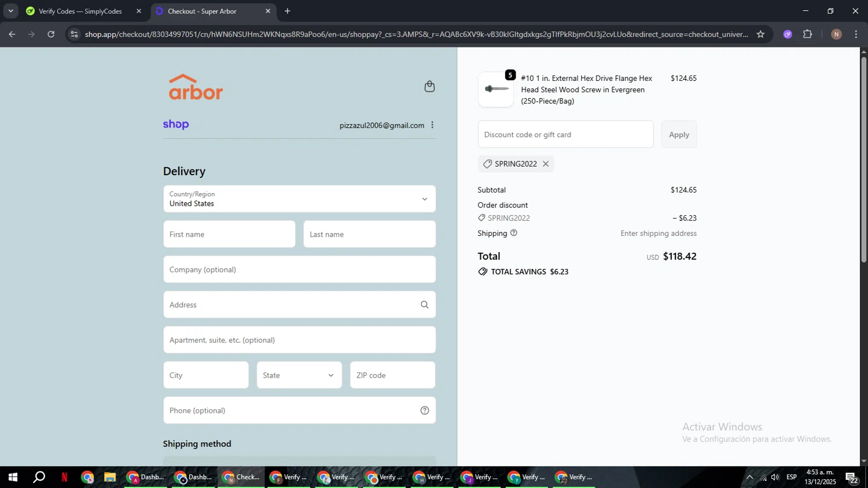Click the Shop logo

tap(176, 124)
